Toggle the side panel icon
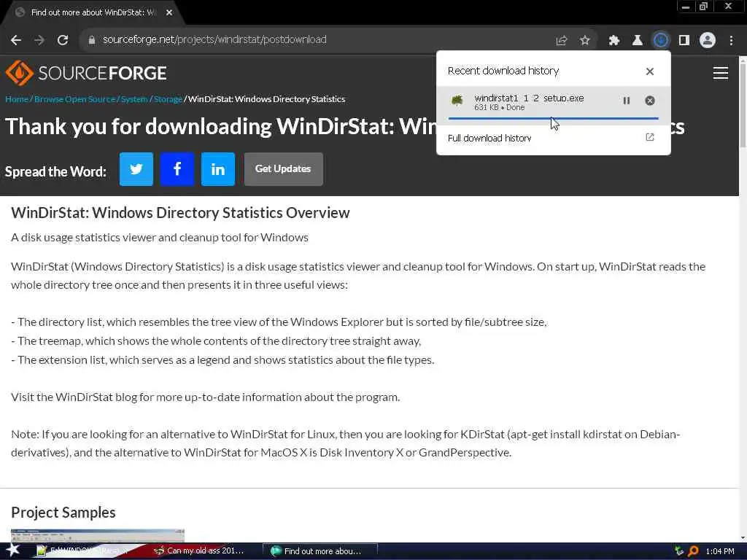This screenshot has width=747, height=560. click(684, 41)
